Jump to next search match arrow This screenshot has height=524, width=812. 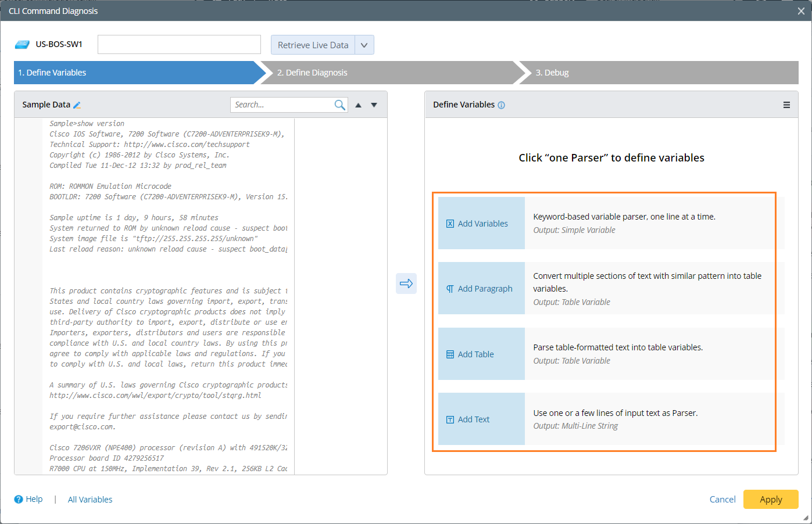click(x=374, y=105)
